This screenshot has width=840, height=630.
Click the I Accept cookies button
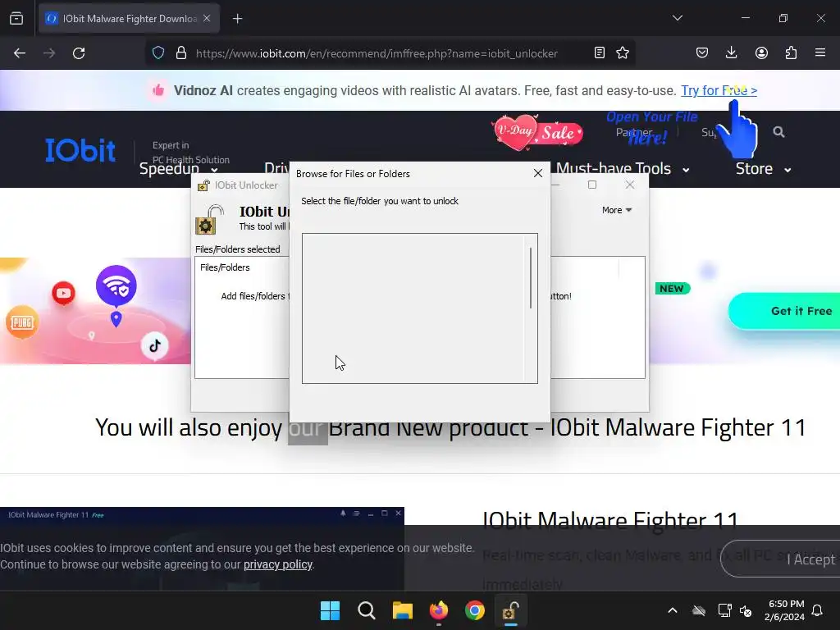coord(782,559)
